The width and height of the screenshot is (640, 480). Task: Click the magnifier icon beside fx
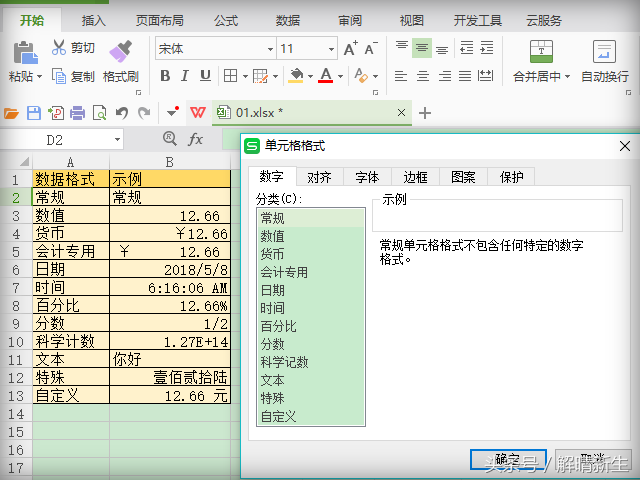(169, 139)
